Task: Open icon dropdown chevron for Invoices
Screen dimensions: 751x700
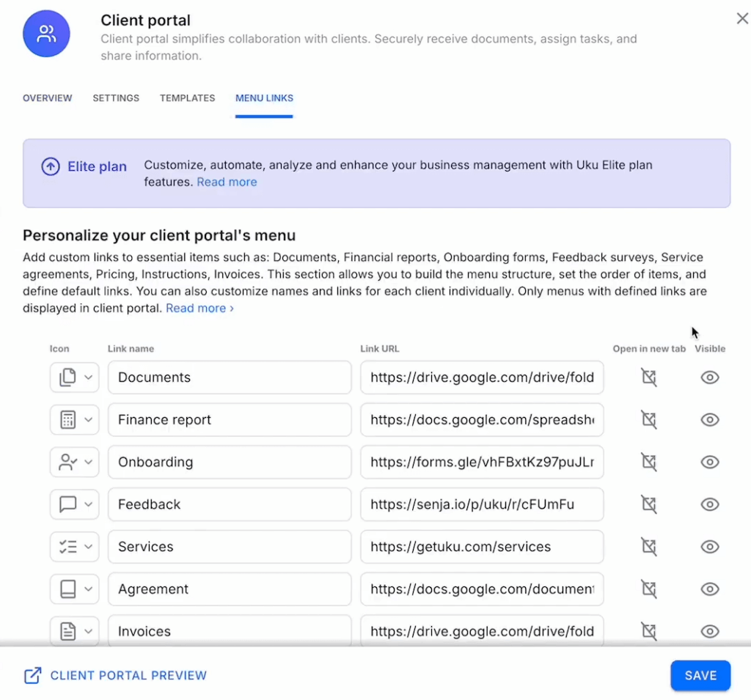Action: (89, 631)
